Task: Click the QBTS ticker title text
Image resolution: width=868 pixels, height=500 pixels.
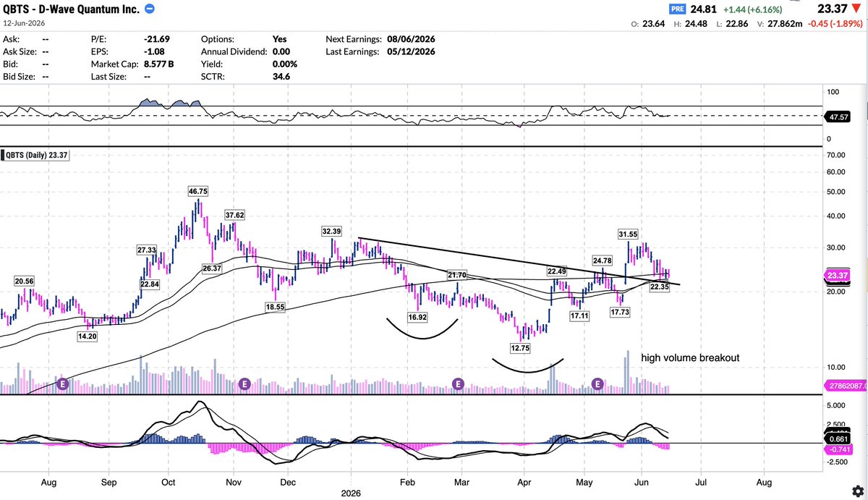Action: (x=16, y=9)
